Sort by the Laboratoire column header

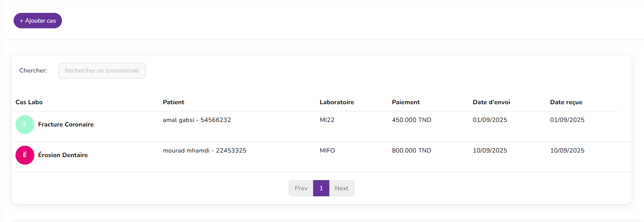[337, 102]
